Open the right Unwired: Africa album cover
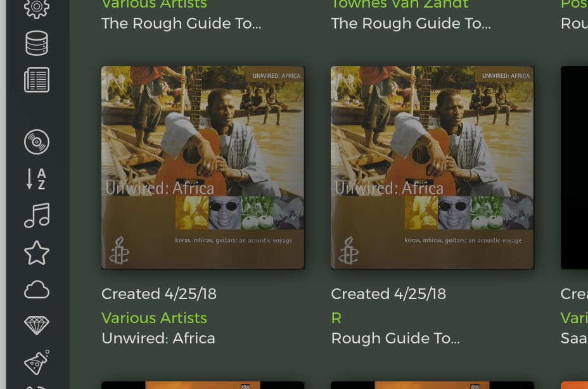588x389 pixels. coord(432,167)
